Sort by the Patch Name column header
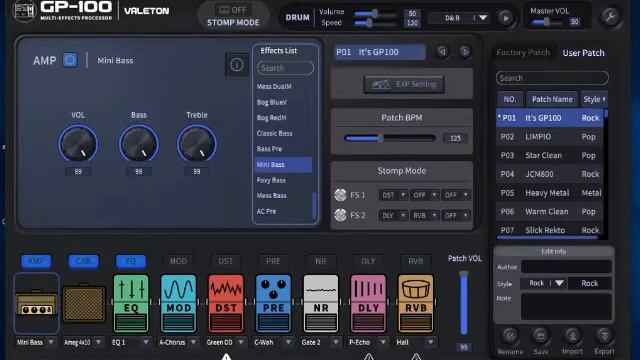Viewport: 640px width, 360px height. point(552,99)
